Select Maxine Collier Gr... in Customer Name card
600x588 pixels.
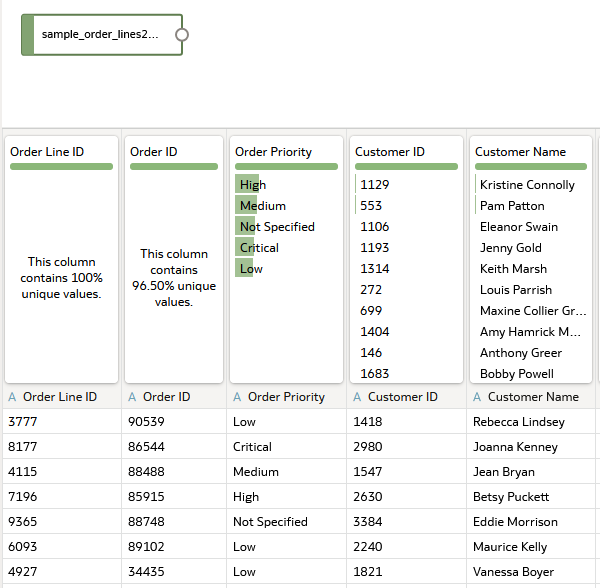pyautogui.click(x=531, y=310)
